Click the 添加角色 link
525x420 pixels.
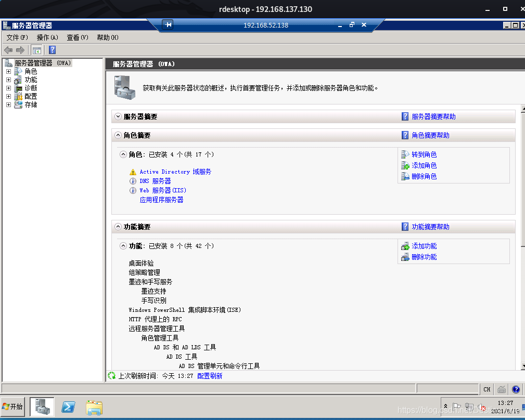[x=424, y=165]
